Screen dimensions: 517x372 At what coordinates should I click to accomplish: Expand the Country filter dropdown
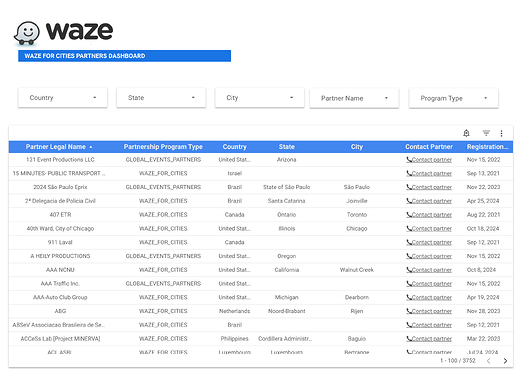click(63, 98)
